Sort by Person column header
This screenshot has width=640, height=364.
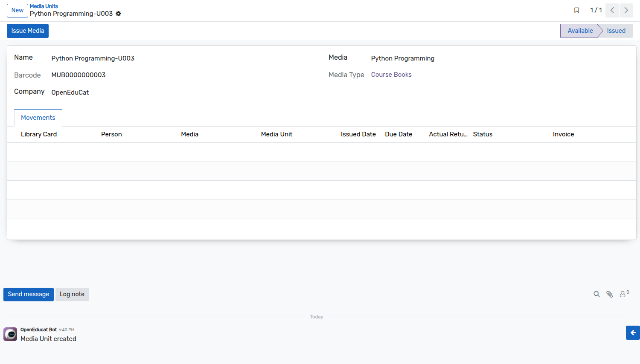(111, 134)
